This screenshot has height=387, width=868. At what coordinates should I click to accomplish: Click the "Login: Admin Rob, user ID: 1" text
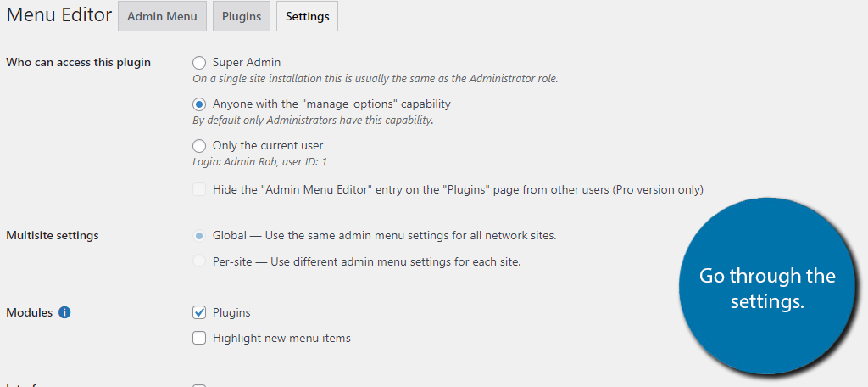pyautogui.click(x=259, y=161)
